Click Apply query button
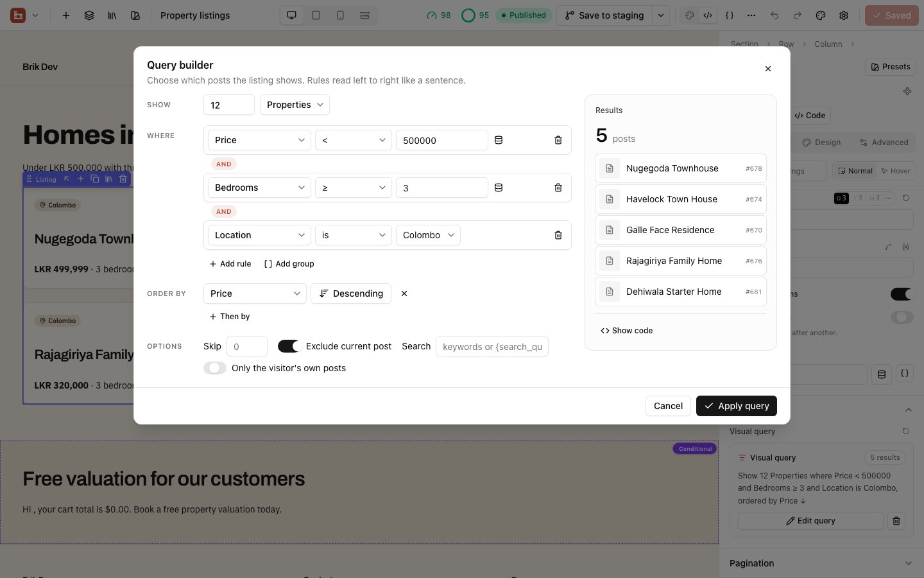 pyautogui.click(x=737, y=406)
